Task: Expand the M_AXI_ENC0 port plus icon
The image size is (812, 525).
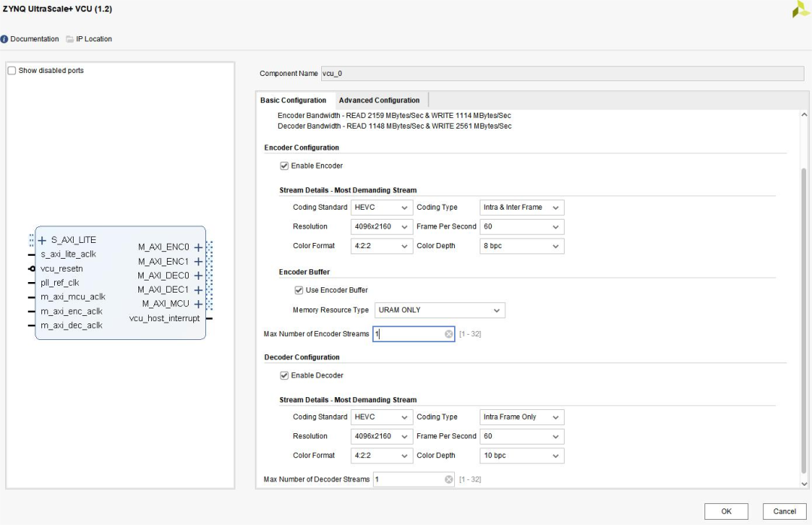Action: point(198,247)
